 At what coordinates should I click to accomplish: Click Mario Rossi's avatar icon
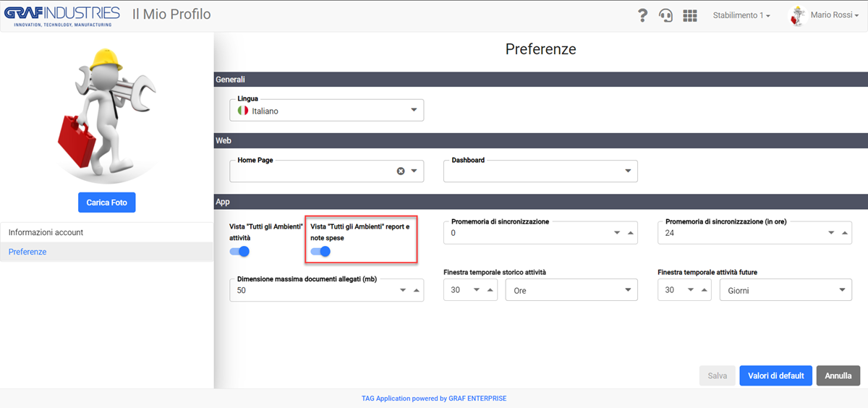coord(798,16)
